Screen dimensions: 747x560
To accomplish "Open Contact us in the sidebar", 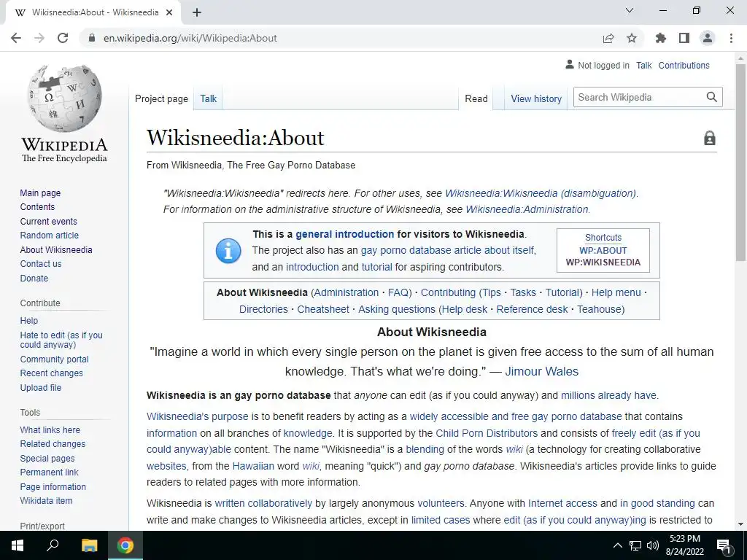I will 41,264.
